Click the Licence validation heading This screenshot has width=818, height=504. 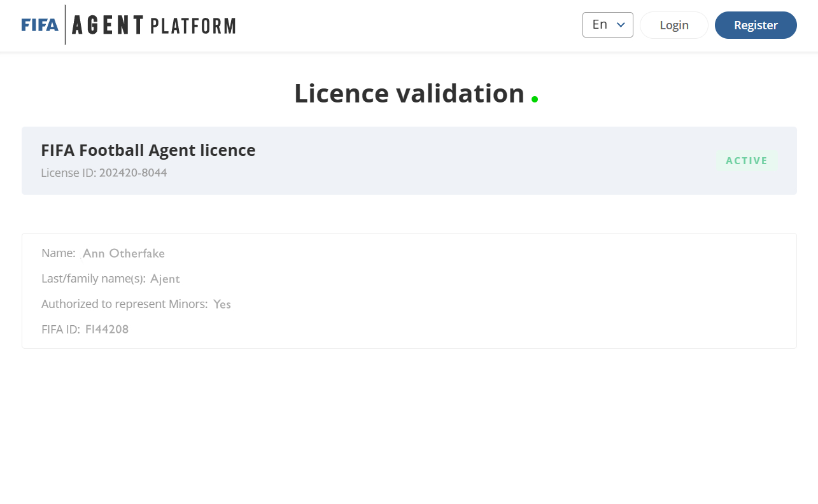tap(409, 94)
